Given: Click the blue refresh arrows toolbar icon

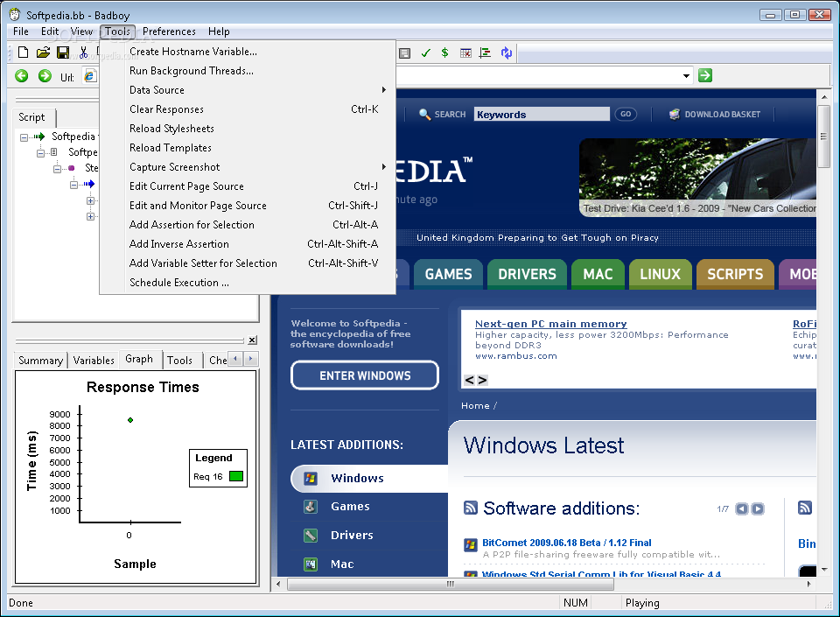Looking at the screenshot, I should [507, 53].
